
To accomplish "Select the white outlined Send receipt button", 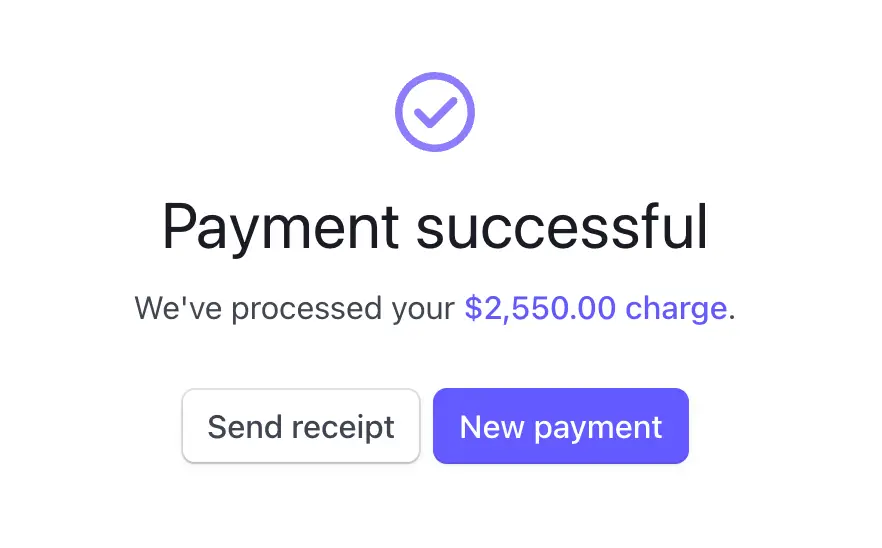I will click(301, 427).
